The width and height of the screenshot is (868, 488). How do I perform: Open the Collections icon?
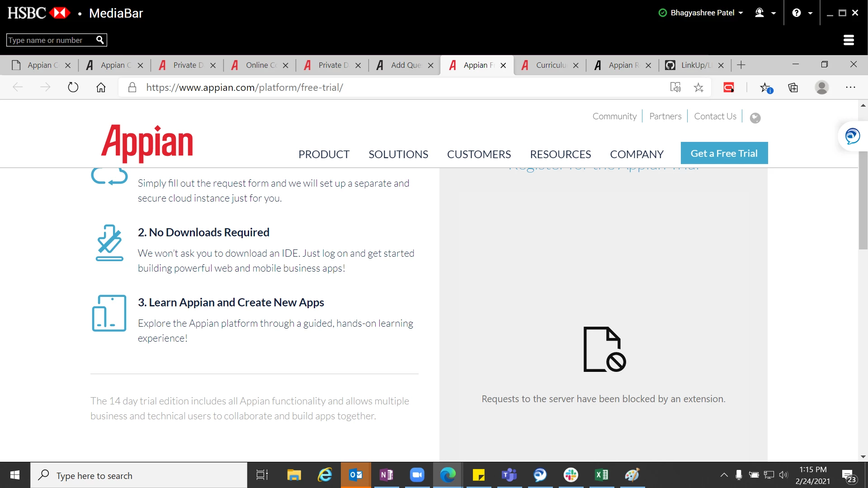point(793,87)
